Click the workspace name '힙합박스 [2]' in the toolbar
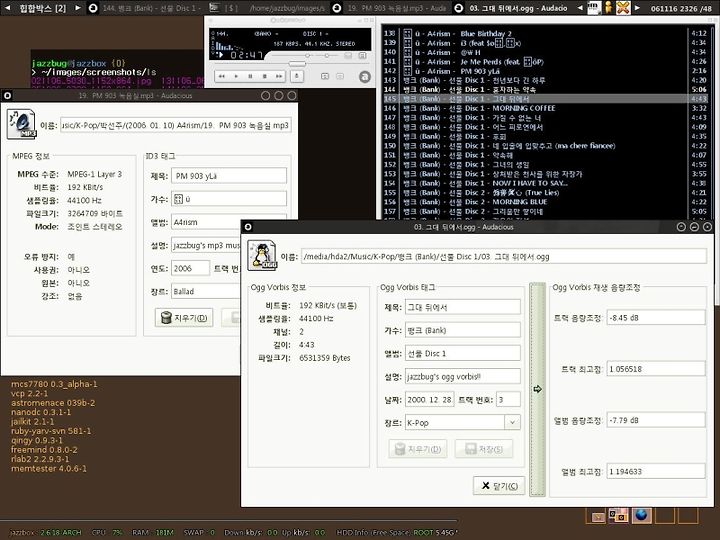 [43, 8]
